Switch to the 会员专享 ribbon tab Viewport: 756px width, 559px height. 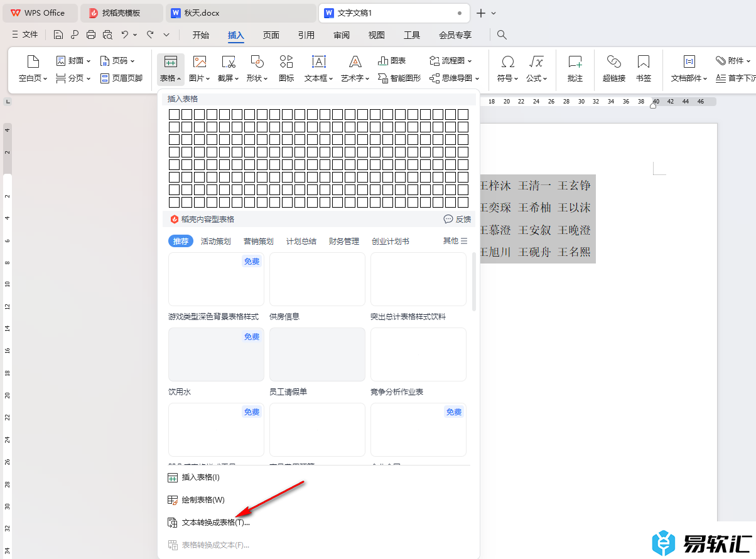coord(455,35)
